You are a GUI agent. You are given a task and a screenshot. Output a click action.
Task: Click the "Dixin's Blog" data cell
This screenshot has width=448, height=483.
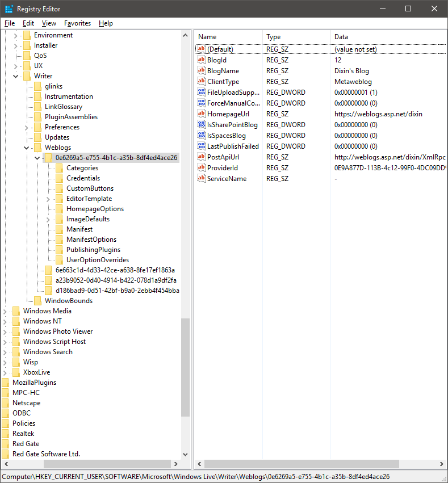click(351, 71)
